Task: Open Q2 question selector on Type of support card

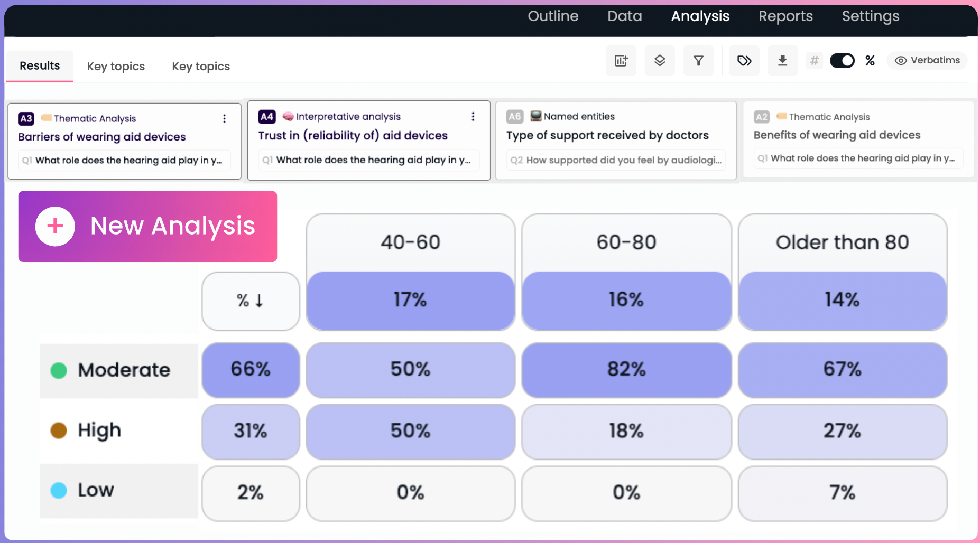Action: (x=616, y=160)
